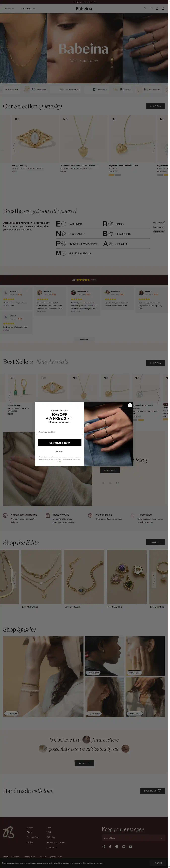Screen dimensions: 170x868
Task: Close the newsletter signup popup
Action: pyautogui.click(x=130, y=405)
